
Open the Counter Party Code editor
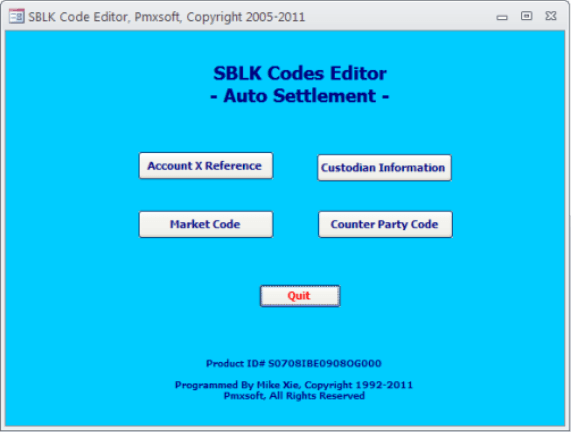(x=385, y=224)
